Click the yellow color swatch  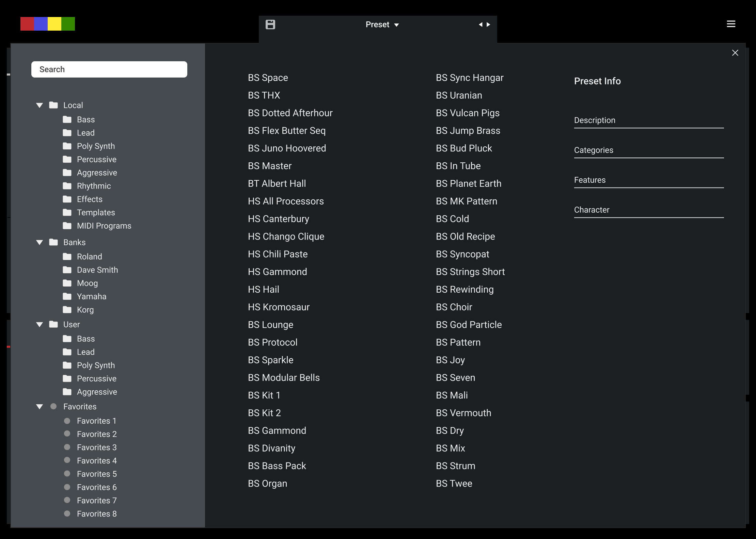(x=54, y=24)
